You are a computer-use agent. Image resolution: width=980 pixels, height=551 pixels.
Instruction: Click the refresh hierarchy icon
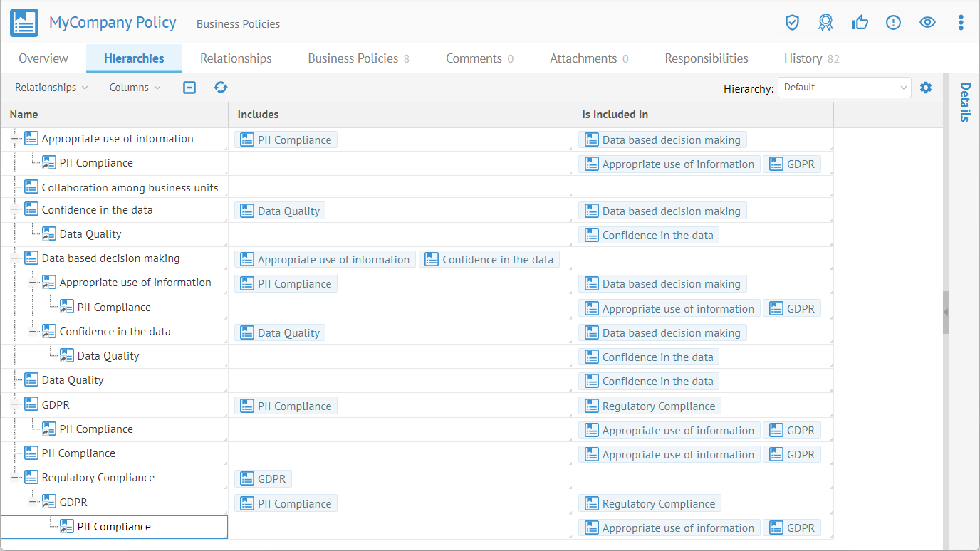click(x=221, y=88)
